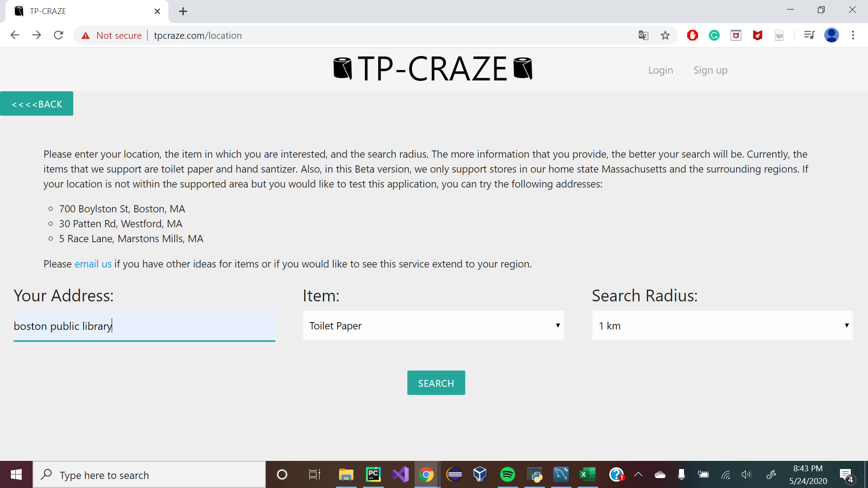Click the red AdBlock stop-hand extension

coord(692,35)
